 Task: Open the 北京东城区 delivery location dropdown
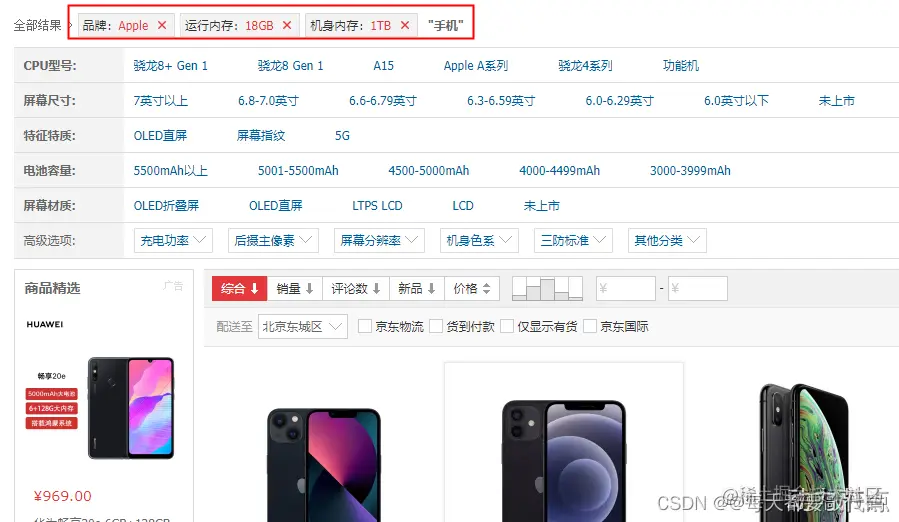(303, 326)
